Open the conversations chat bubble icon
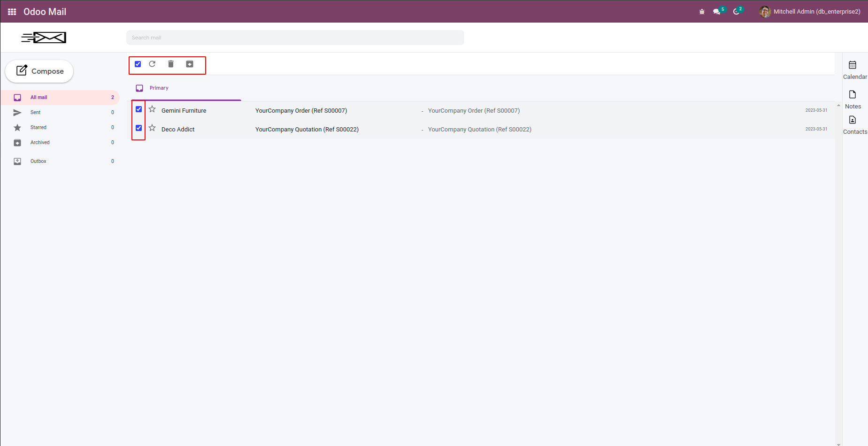This screenshot has width=868, height=446. [717, 12]
